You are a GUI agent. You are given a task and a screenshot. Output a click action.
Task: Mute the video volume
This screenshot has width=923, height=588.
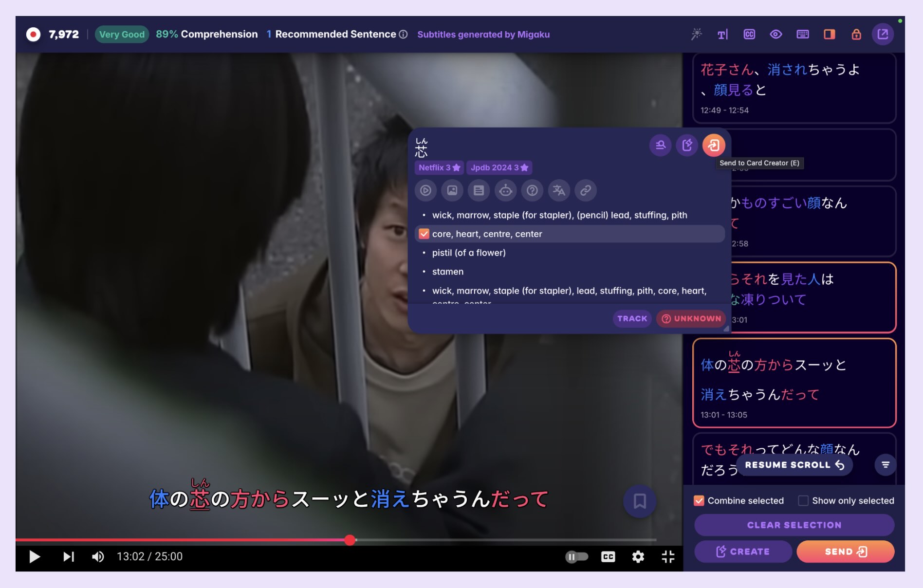click(98, 556)
